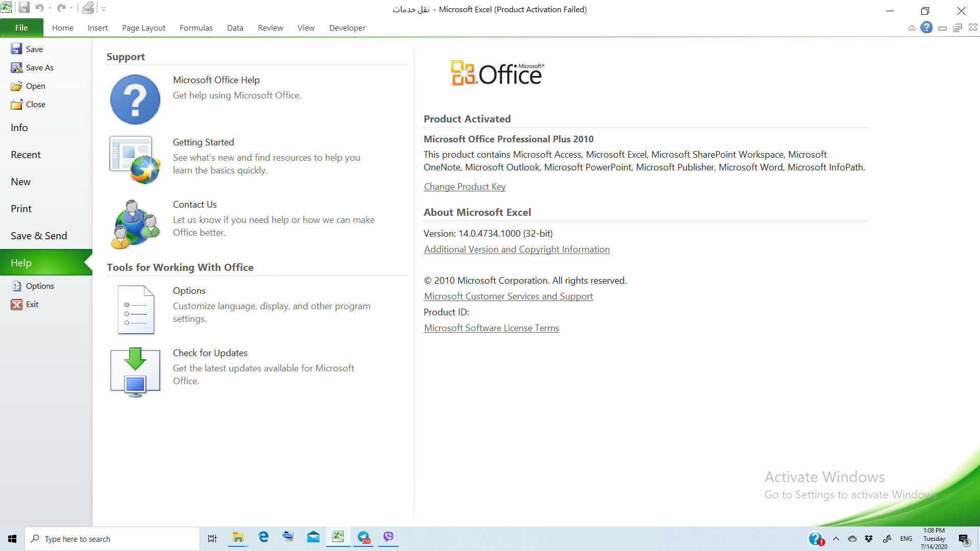Click the ribbon Help question mark icon
The height and width of the screenshot is (551, 980).
point(926,28)
